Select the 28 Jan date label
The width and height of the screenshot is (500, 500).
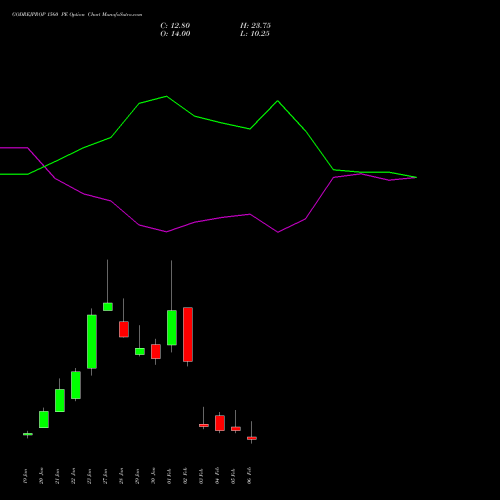pos(122,476)
